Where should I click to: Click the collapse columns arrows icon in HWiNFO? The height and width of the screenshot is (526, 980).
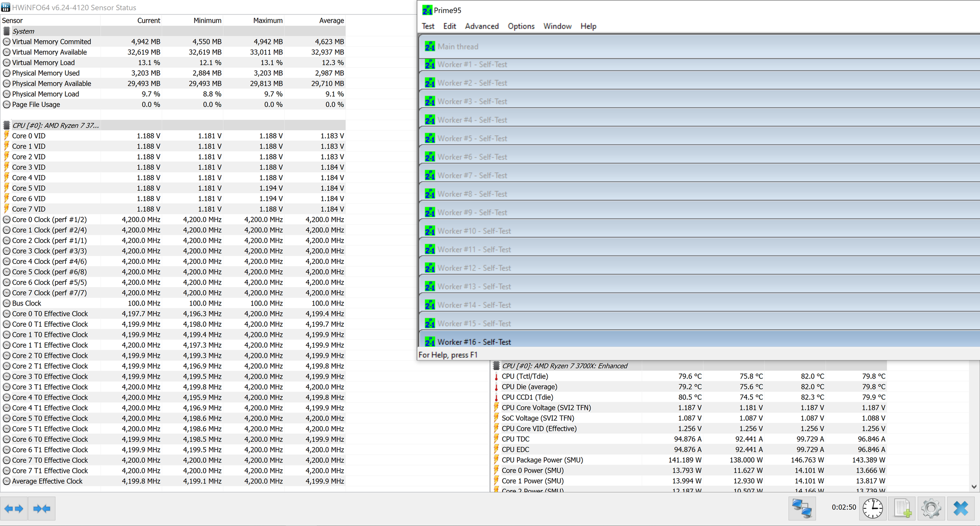[x=42, y=508]
